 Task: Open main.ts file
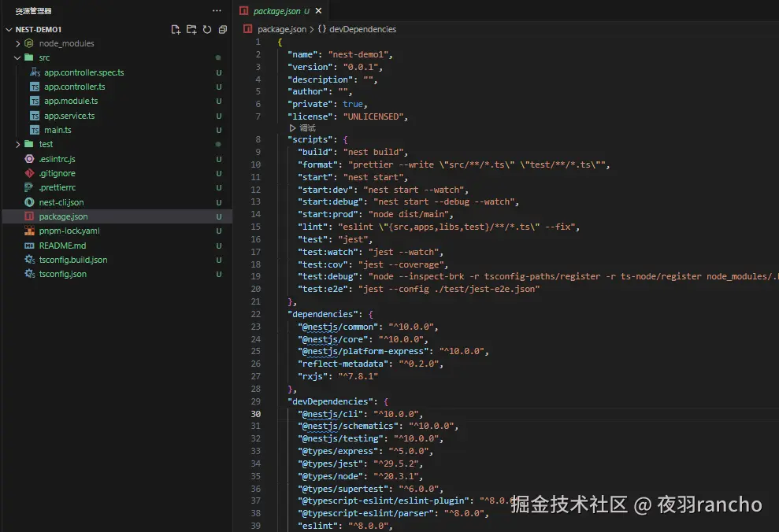point(57,130)
